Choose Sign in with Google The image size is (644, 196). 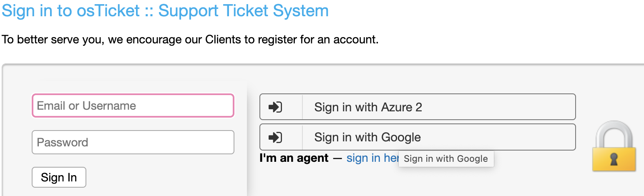click(x=418, y=137)
